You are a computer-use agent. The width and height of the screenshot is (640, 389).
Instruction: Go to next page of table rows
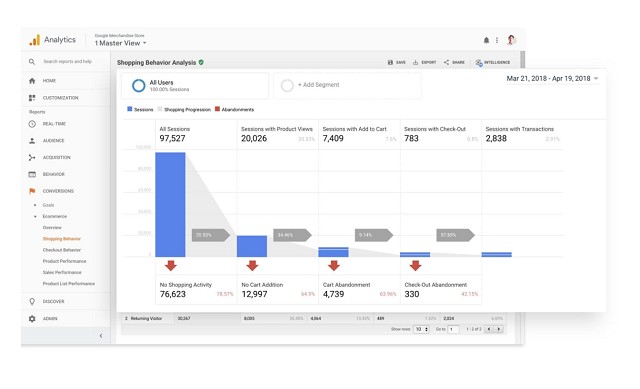(x=499, y=329)
